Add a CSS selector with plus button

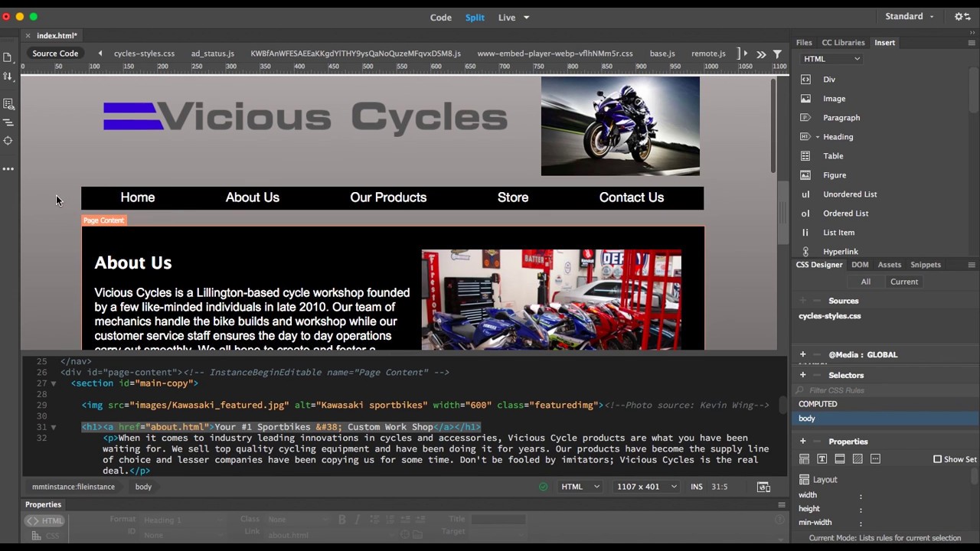click(802, 375)
